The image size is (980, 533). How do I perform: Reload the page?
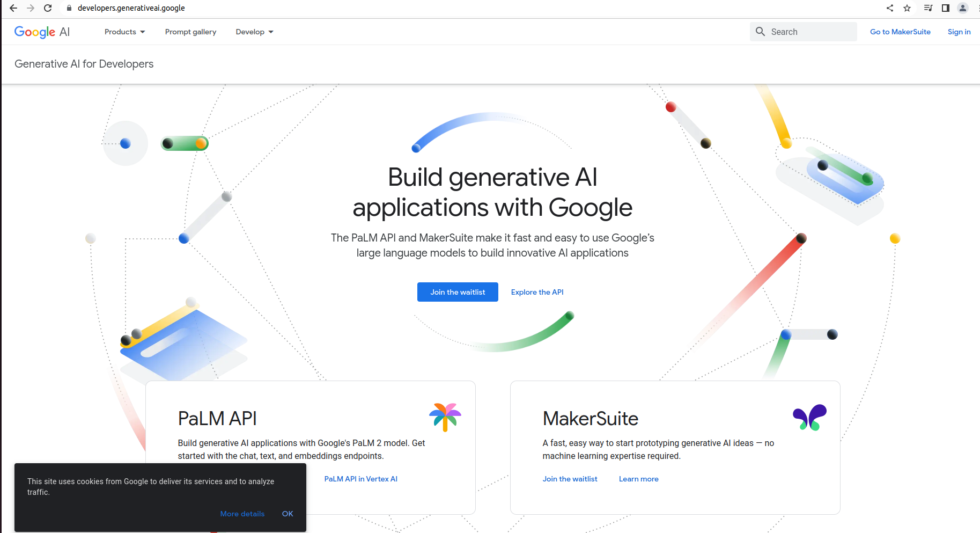pos(48,8)
